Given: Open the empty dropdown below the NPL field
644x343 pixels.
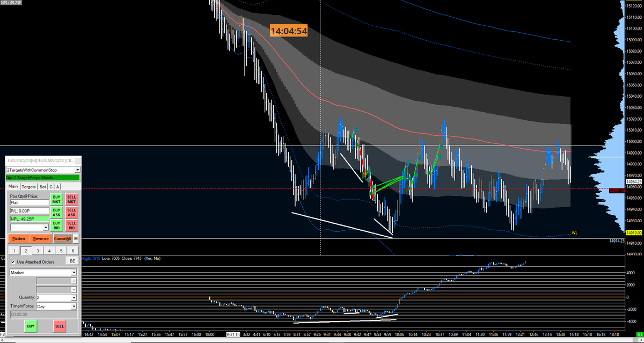Looking at the screenshot, I should tap(30, 227).
